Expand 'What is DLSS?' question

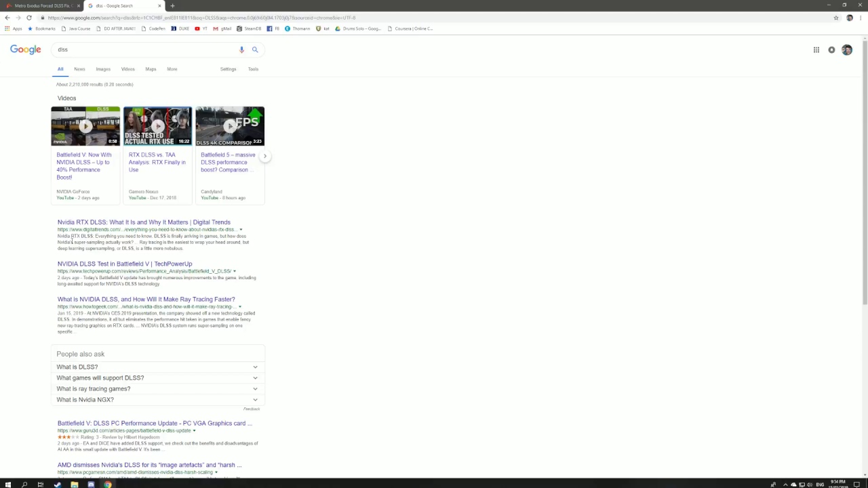tap(157, 367)
